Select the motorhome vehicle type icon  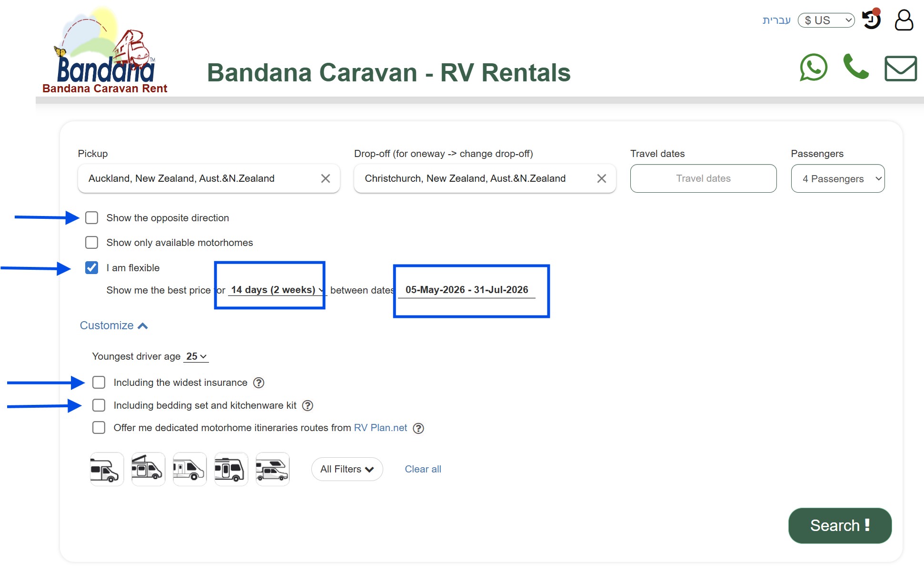(x=107, y=469)
